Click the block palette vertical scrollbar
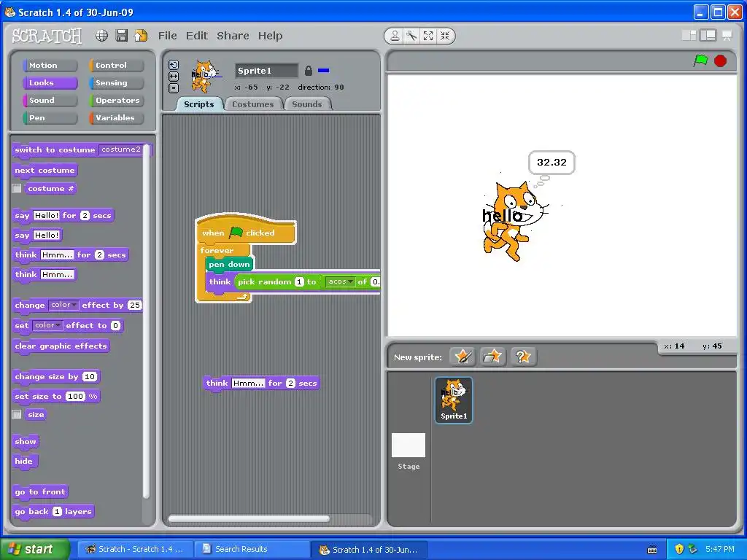This screenshot has height=560, width=747. point(147,321)
